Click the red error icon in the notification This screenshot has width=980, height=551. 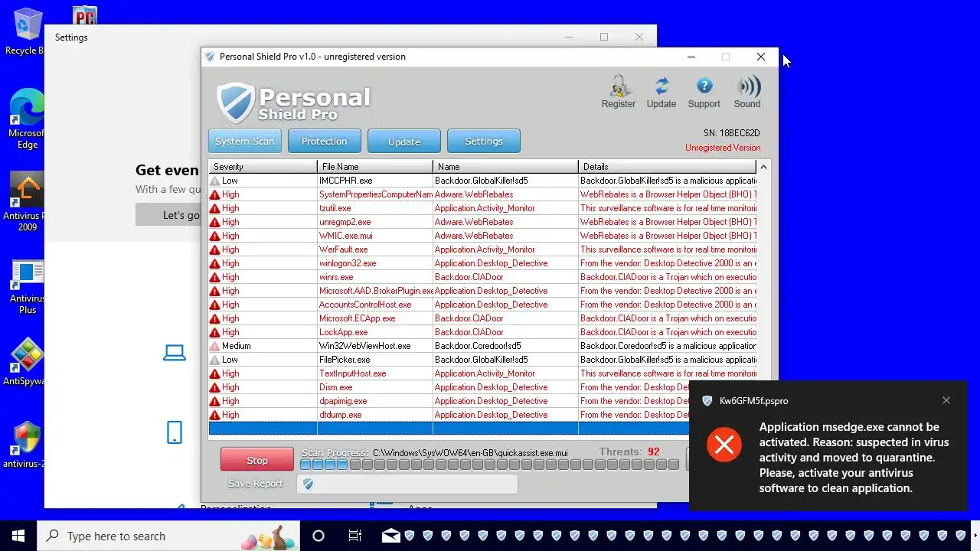[724, 445]
